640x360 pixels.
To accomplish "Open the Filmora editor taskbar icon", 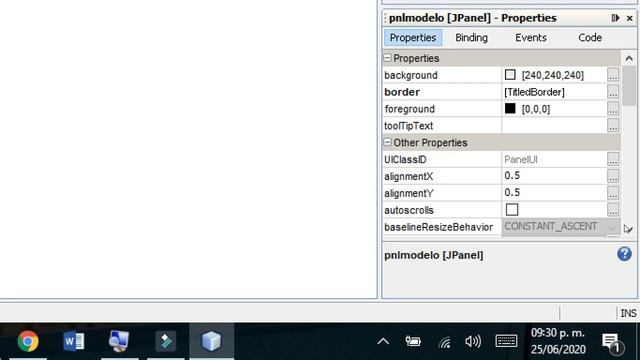I will tap(165, 341).
